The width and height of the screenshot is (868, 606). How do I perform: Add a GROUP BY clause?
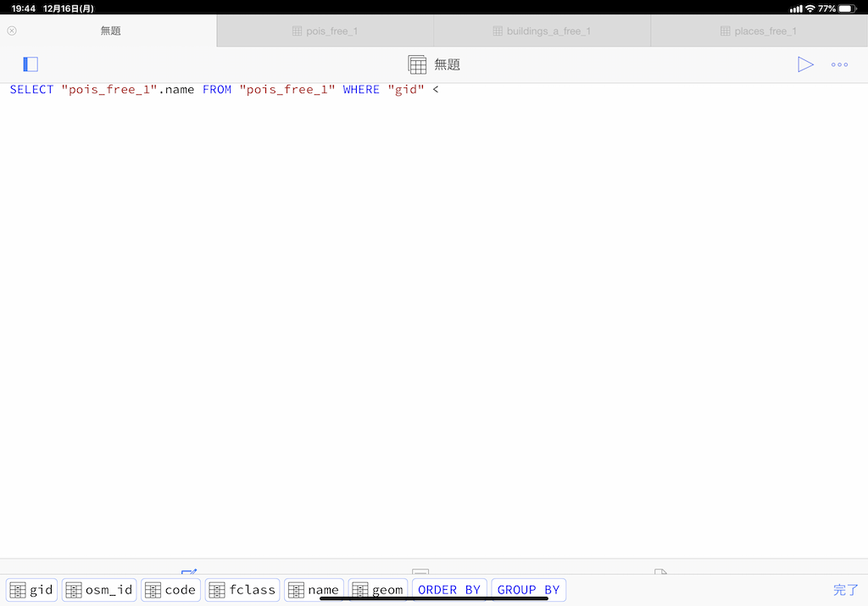coord(528,589)
